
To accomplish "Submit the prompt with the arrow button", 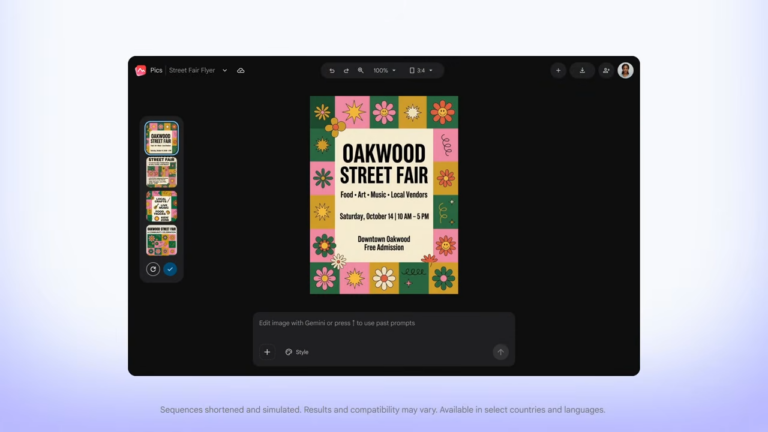I will point(501,352).
